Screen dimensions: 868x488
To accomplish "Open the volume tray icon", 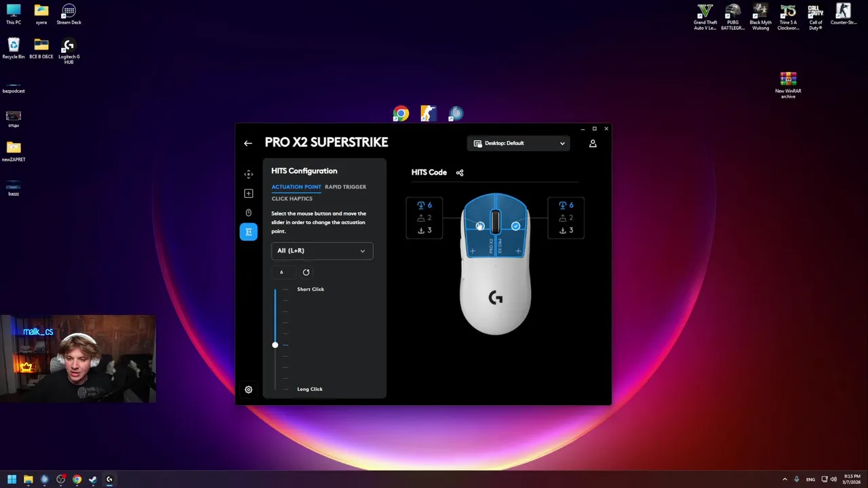I will (x=833, y=479).
